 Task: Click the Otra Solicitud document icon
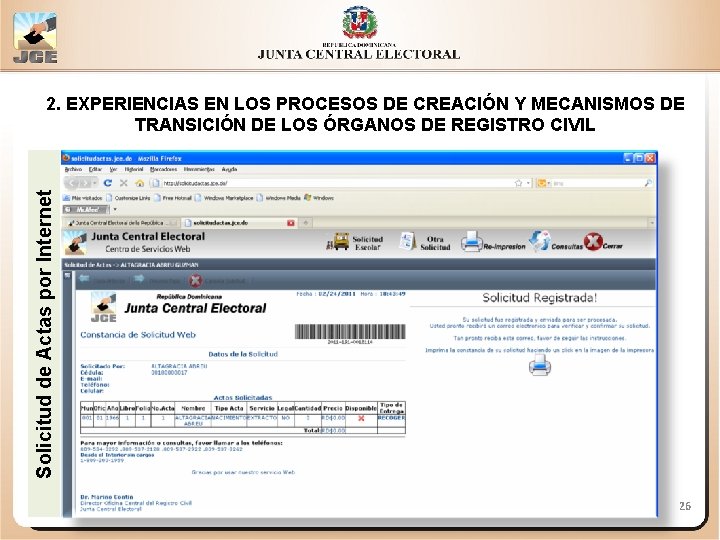pos(407,242)
